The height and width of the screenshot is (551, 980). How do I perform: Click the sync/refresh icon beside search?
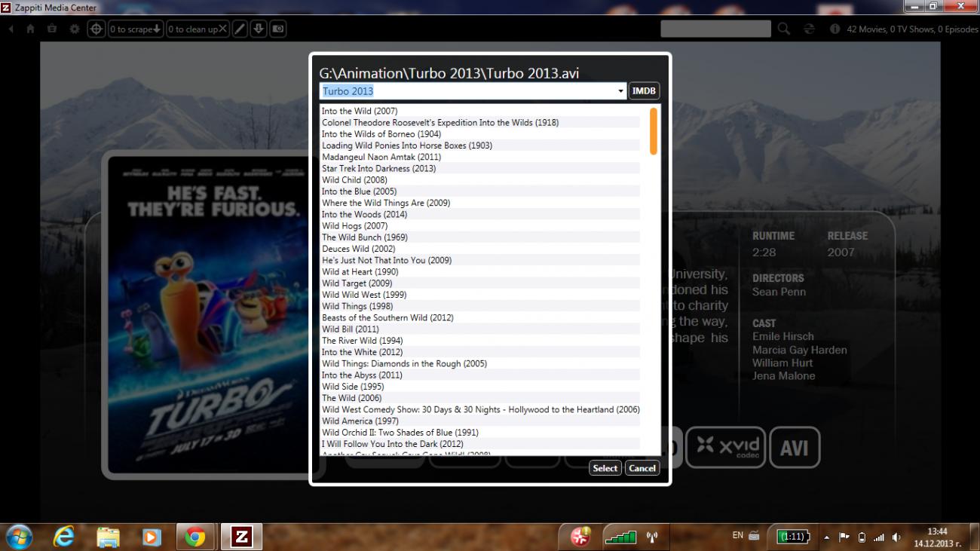[x=810, y=29]
